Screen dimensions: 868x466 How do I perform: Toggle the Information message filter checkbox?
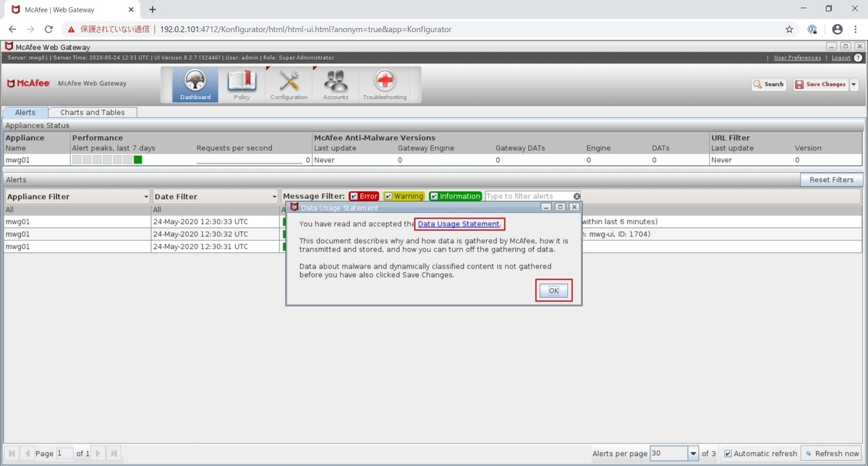tap(434, 196)
